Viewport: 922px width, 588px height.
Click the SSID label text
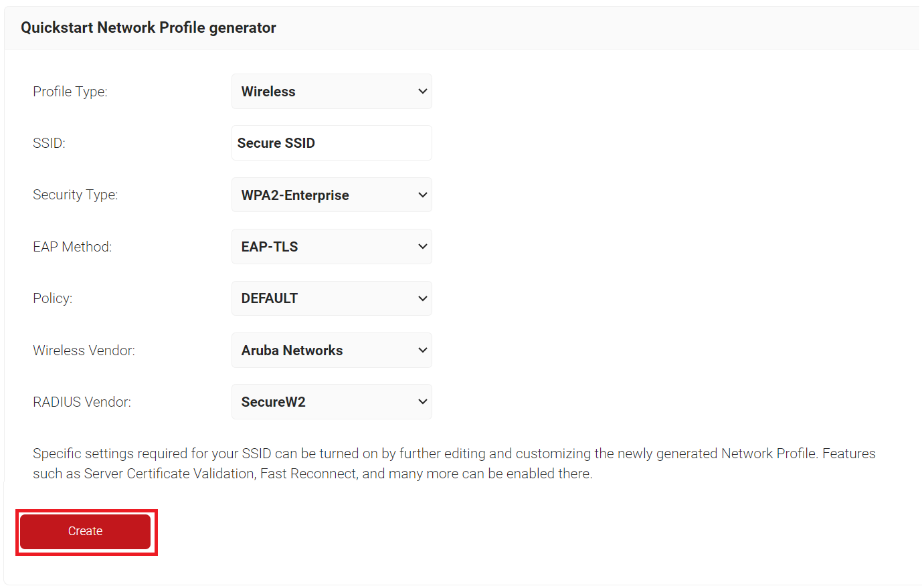point(49,143)
